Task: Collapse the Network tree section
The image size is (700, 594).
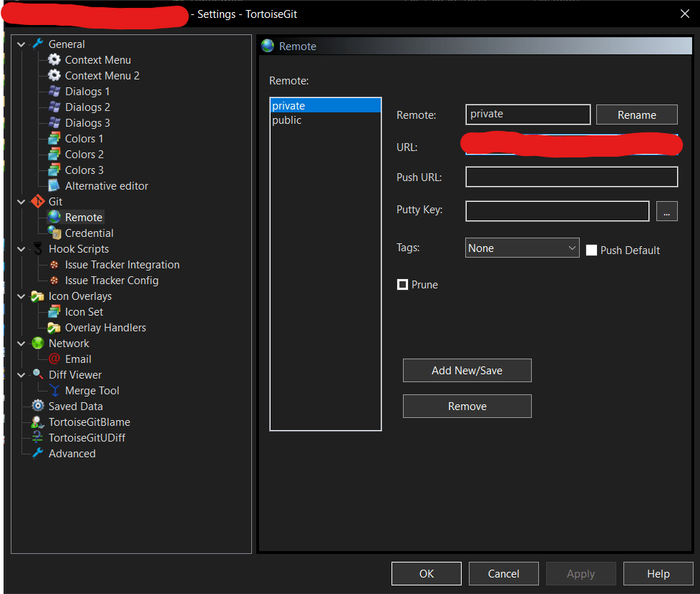Action: (21, 344)
